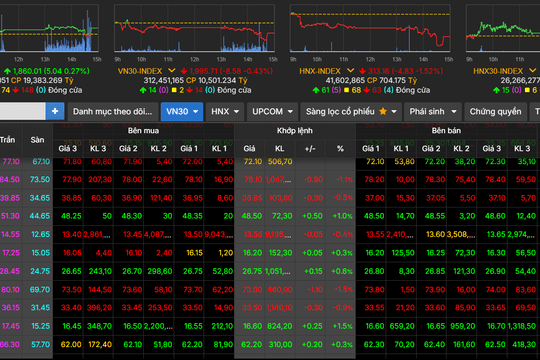Open the VN30-INDEX chevron selector
The width and height of the screenshot is (540, 360).
(172, 71)
